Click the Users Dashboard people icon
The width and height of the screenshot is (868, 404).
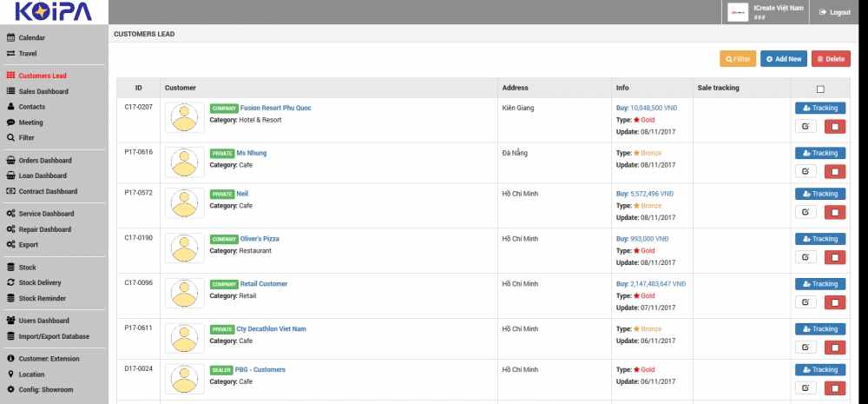pos(10,321)
